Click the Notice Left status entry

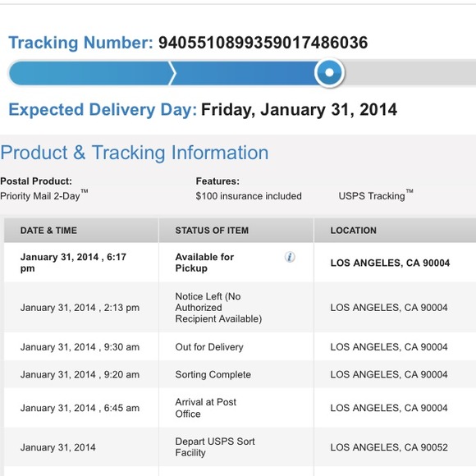(218, 308)
